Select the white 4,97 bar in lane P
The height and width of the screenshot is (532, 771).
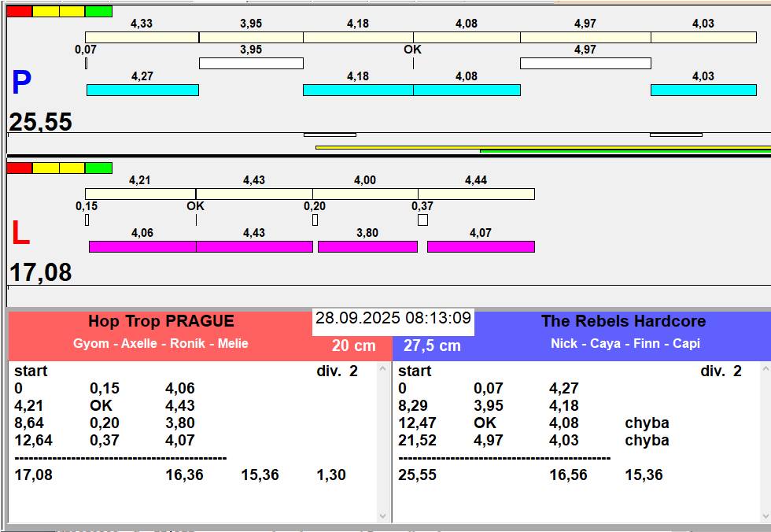[585, 64]
